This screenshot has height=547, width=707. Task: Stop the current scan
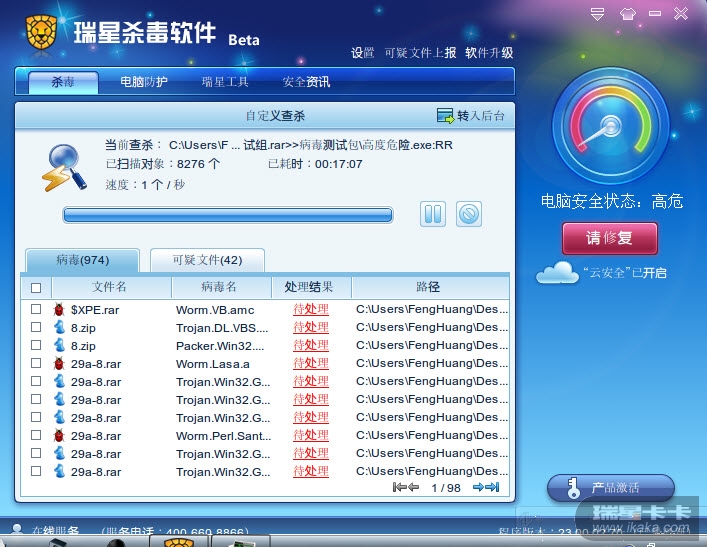469,214
